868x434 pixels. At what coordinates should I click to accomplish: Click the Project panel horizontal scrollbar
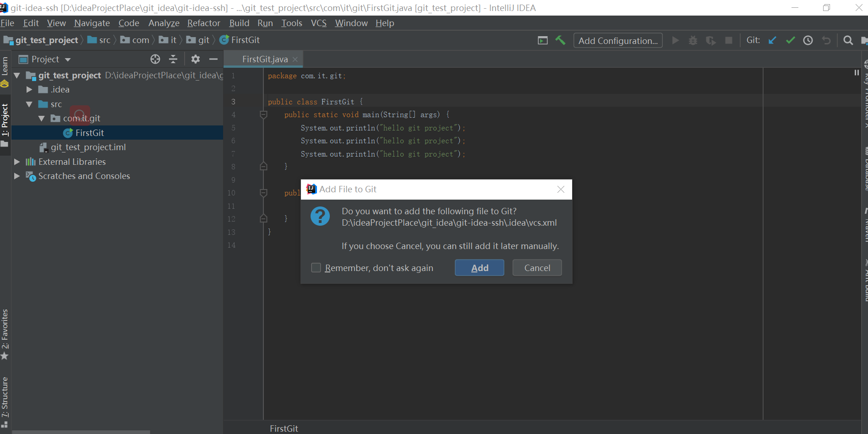(x=81, y=432)
